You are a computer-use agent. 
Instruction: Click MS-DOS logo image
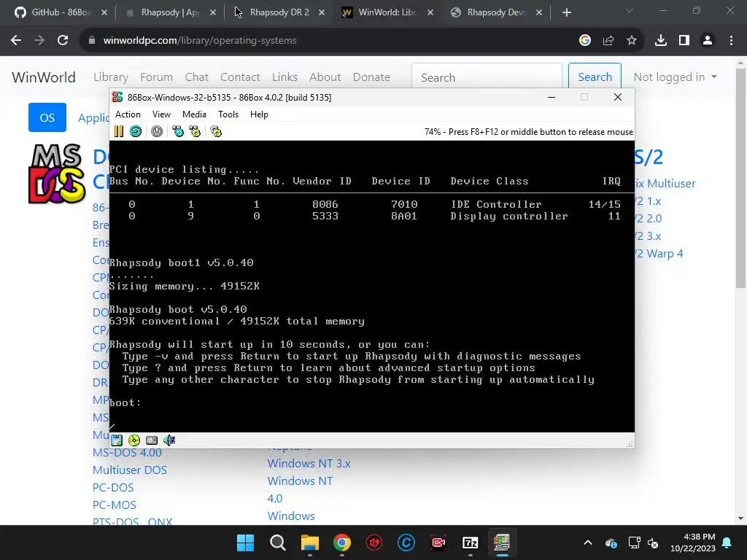pyautogui.click(x=57, y=174)
